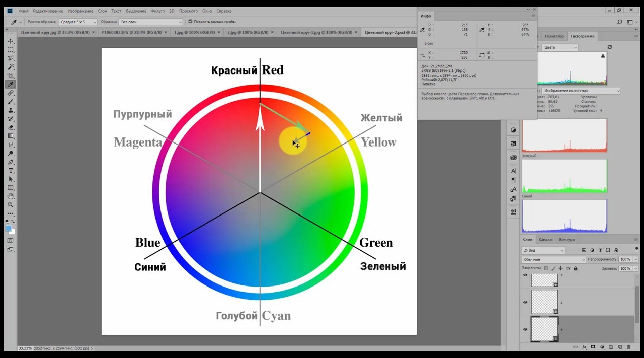Select the Zoom tool

pyautogui.click(x=11, y=205)
